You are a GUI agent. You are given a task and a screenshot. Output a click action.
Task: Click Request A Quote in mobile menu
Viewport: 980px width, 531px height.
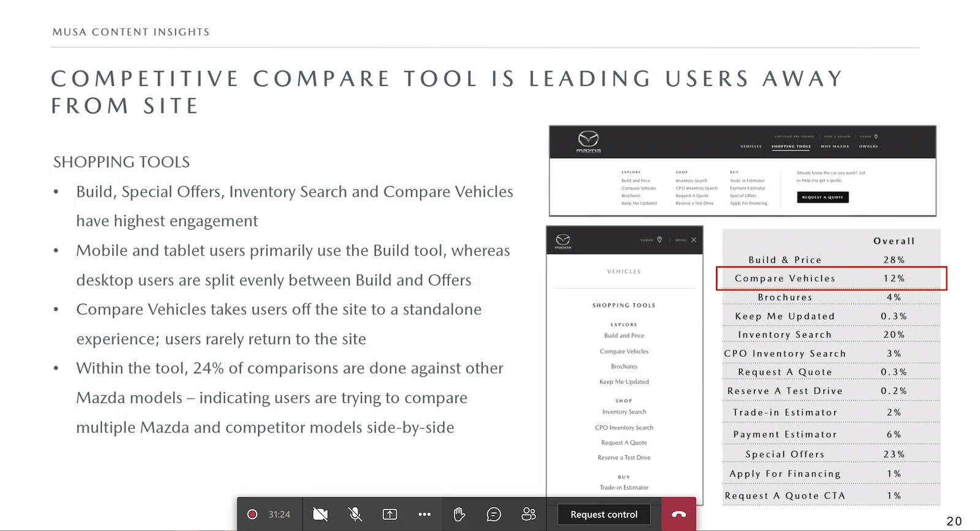pyautogui.click(x=624, y=442)
